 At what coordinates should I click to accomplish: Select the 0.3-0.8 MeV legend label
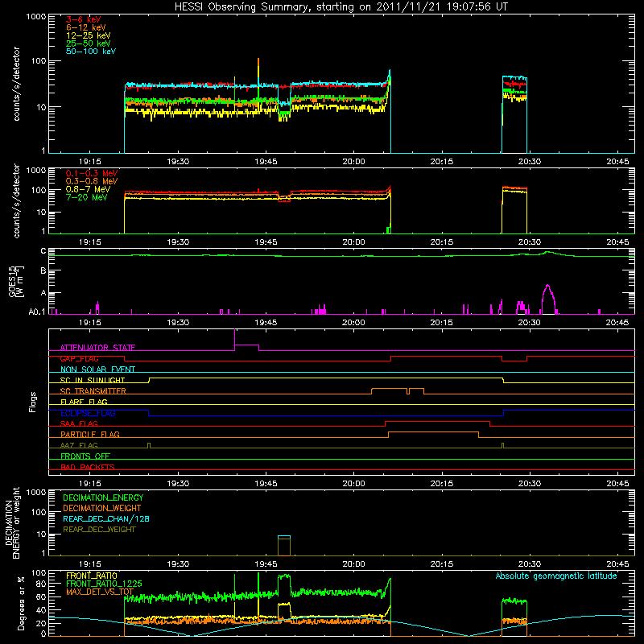(x=92, y=181)
